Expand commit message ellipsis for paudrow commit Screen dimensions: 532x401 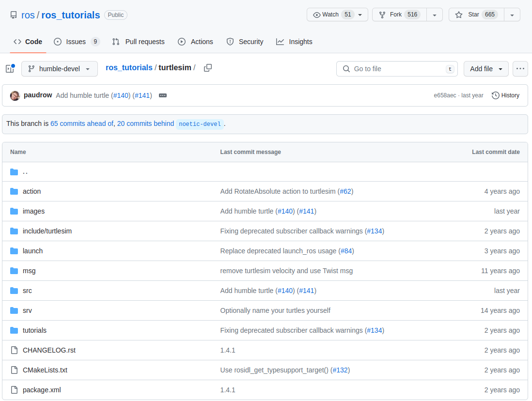(x=163, y=96)
